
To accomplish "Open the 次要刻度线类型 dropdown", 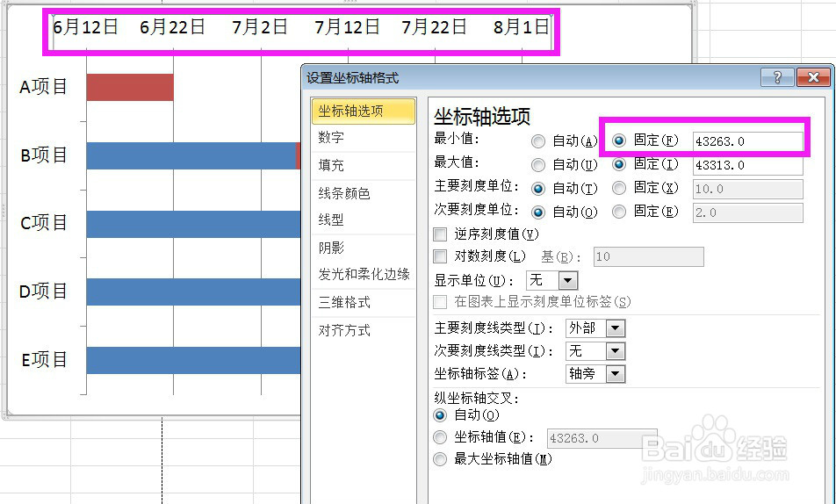I will point(615,350).
